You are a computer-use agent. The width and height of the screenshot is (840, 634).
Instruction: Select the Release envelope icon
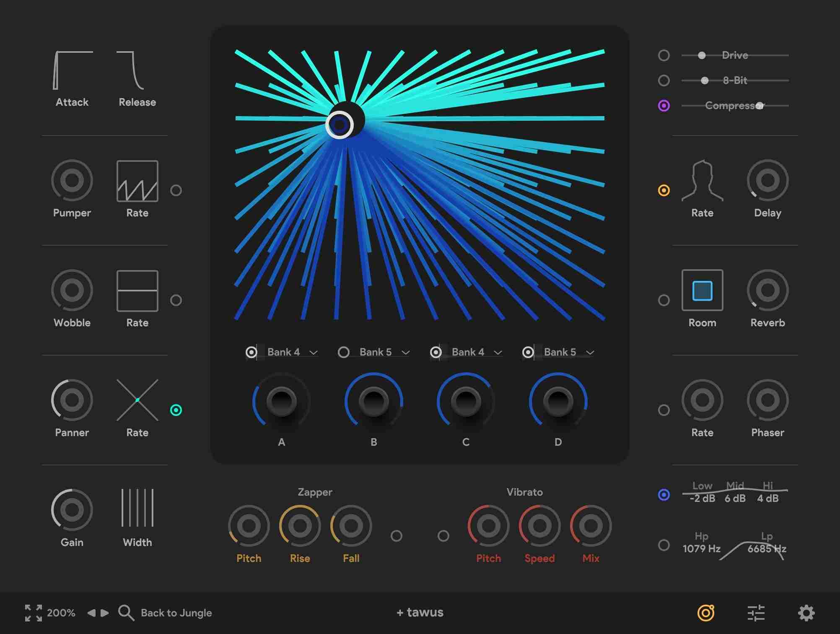pos(130,71)
